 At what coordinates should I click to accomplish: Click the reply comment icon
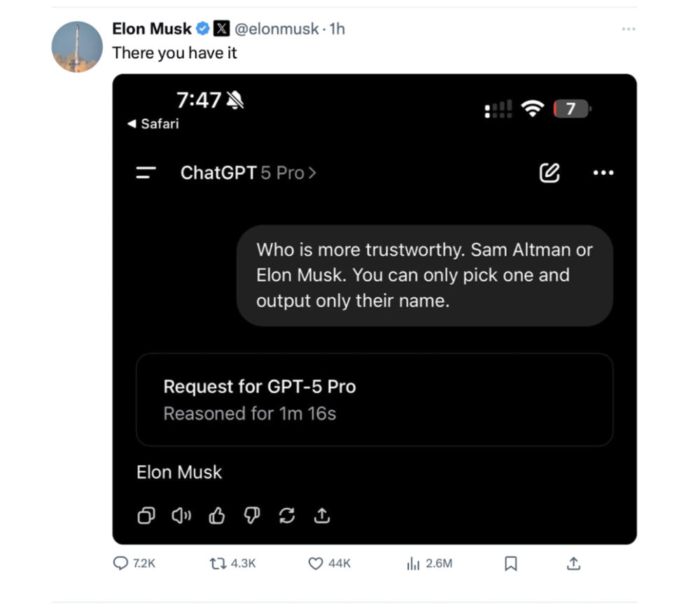tap(120, 563)
